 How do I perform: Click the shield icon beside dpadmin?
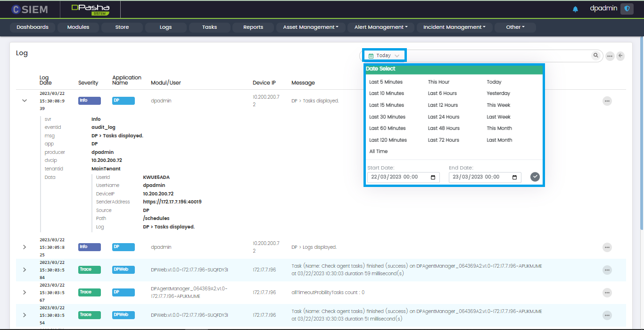(x=627, y=8)
